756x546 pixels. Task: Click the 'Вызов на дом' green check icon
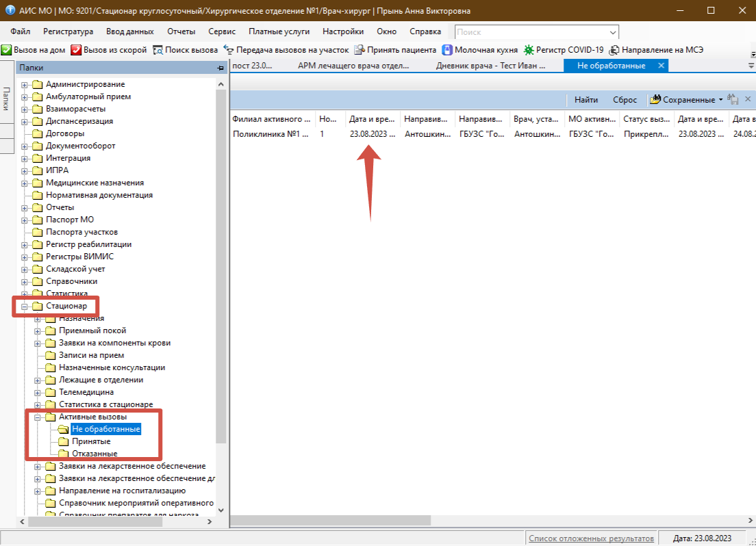(x=6, y=50)
